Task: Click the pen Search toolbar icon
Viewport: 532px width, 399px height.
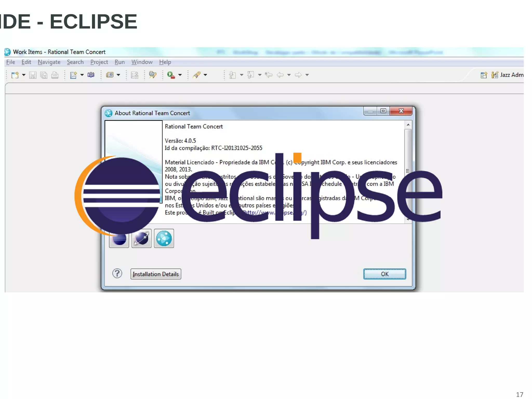Action: coord(197,75)
